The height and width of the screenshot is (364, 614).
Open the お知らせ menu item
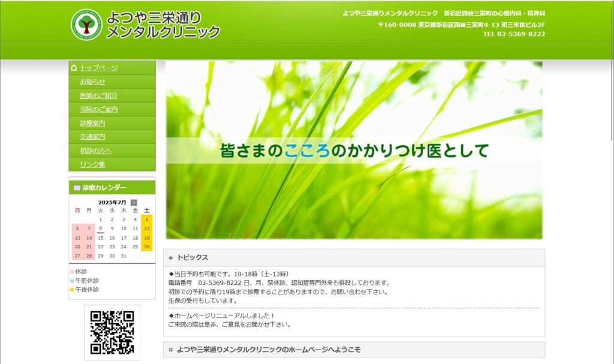click(x=92, y=82)
